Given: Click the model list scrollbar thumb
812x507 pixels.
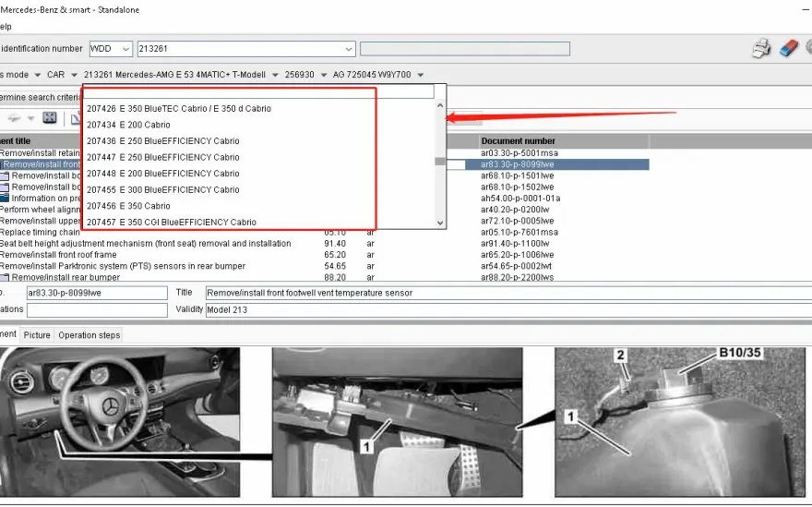Looking at the screenshot, I should coord(440,162).
